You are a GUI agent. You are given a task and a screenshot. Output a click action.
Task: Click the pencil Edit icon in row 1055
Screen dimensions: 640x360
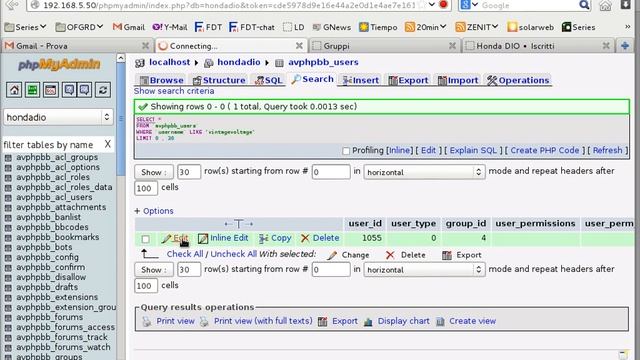(166, 238)
